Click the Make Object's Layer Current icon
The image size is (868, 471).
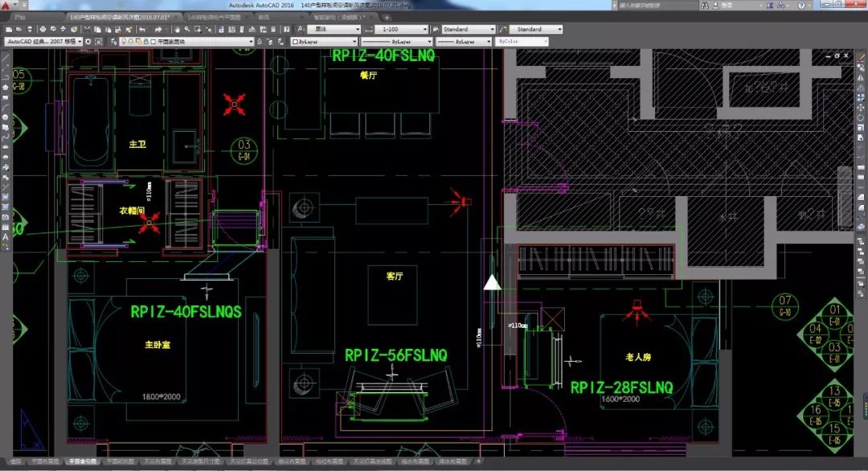point(259,42)
